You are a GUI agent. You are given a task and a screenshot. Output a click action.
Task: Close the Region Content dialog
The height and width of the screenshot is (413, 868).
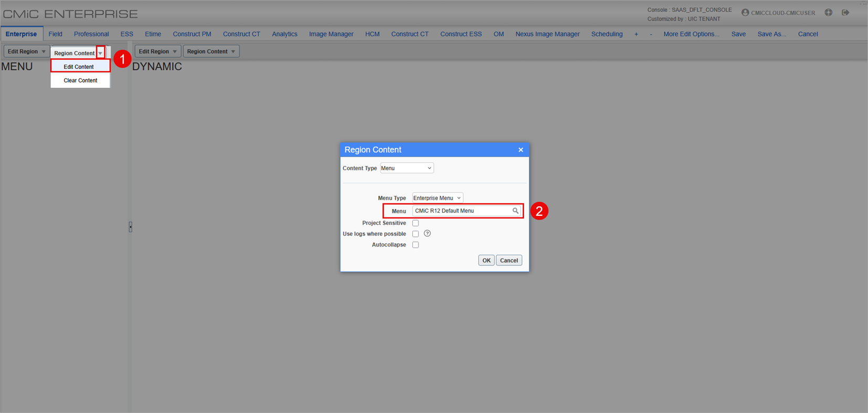pos(521,150)
